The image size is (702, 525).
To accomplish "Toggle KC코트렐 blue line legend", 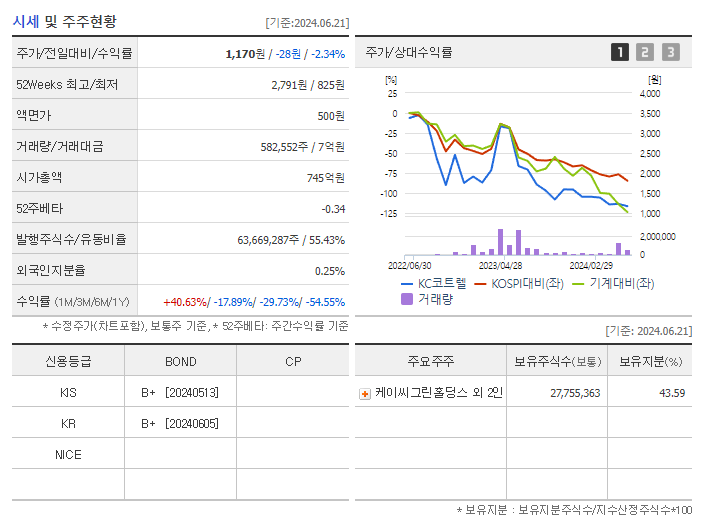I will 433,283.
